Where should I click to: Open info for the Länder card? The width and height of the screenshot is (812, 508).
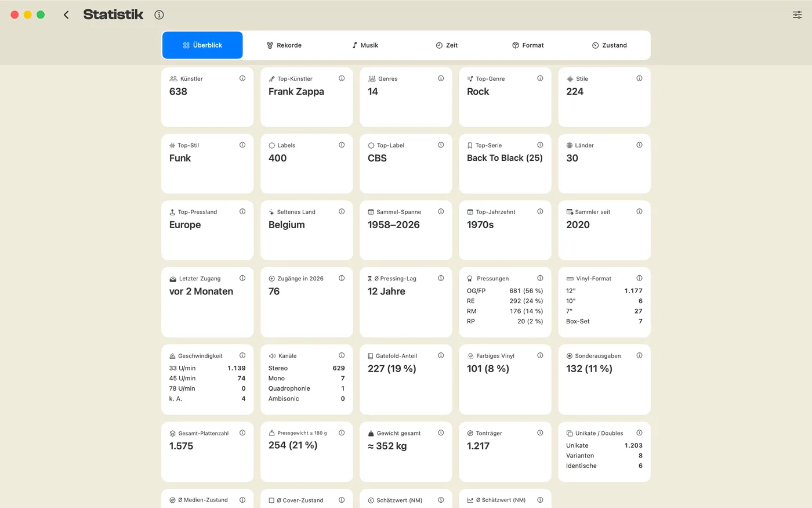pyautogui.click(x=639, y=145)
